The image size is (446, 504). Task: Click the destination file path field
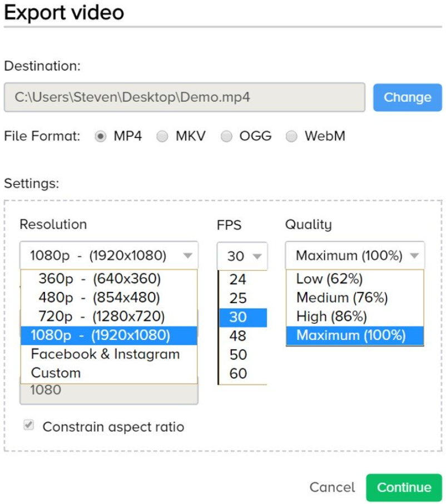(x=185, y=97)
